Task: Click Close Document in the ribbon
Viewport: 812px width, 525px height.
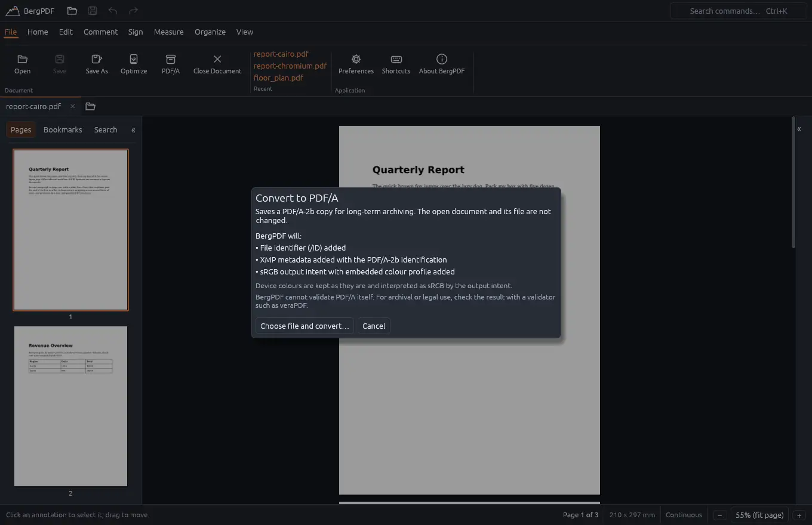Action: click(x=217, y=64)
